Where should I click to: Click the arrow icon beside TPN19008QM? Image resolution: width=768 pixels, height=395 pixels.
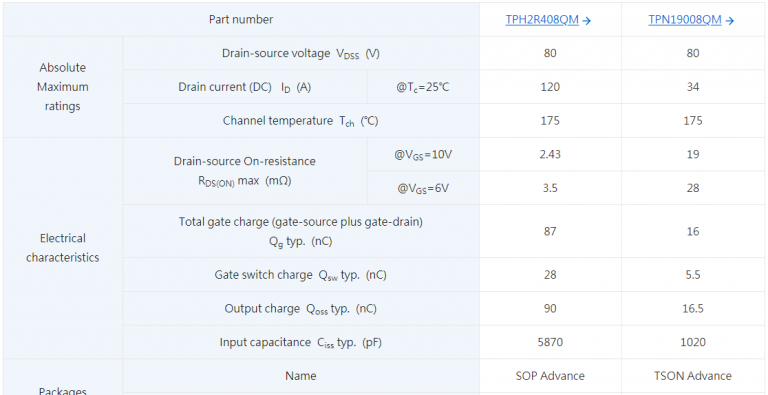[x=730, y=20]
